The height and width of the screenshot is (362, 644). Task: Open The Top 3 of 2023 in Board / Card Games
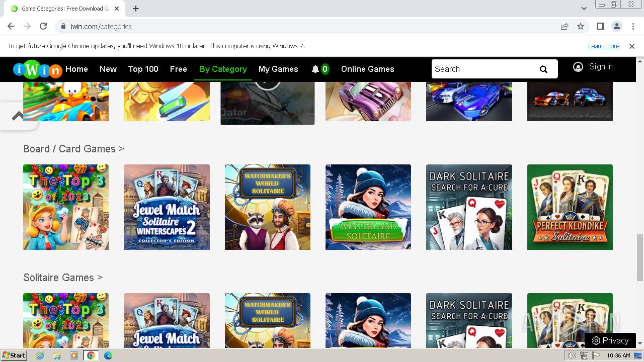click(x=66, y=207)
